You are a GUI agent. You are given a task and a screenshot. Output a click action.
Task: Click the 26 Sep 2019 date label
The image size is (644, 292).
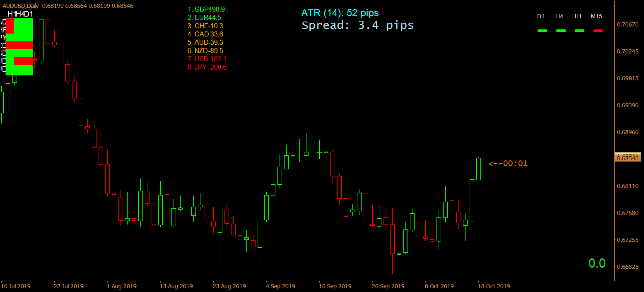388,286
